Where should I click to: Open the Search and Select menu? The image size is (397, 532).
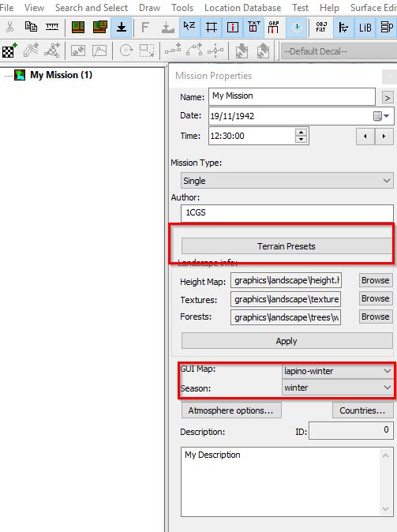point(92,7)
